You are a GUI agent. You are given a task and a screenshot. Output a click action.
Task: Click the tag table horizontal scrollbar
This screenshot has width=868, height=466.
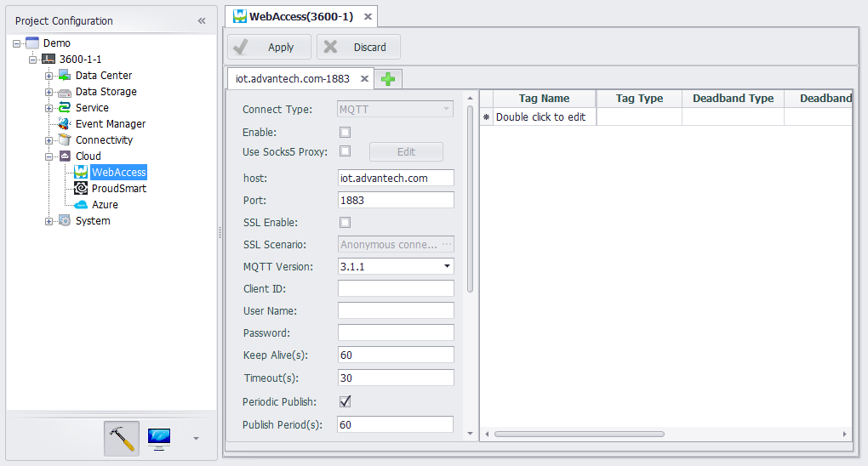click(x=579, y=434)
